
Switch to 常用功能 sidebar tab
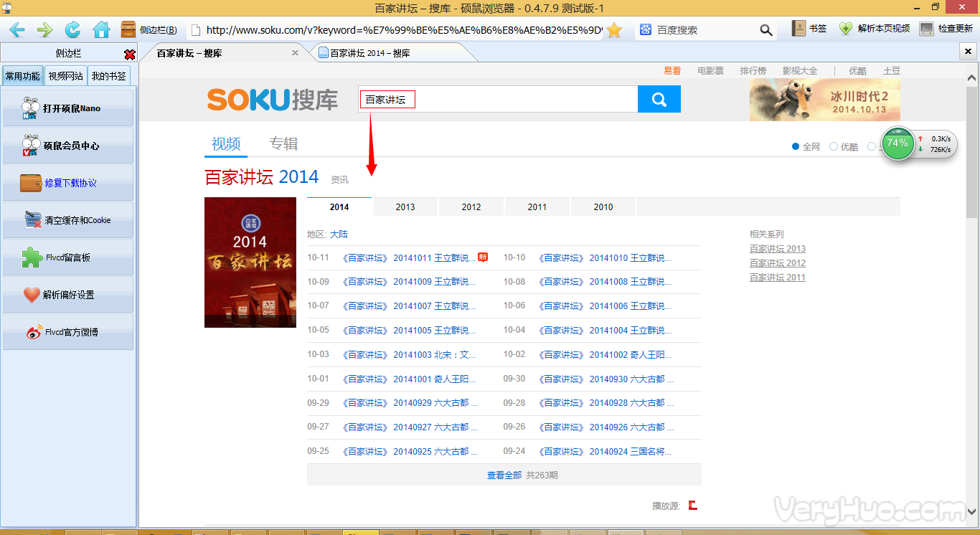click(22, 76)
